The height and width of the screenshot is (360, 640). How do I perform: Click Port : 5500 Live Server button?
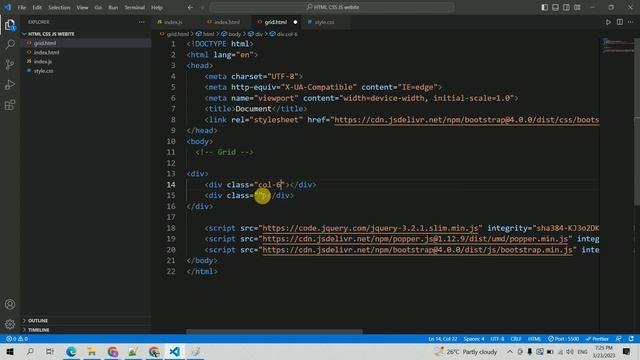click(x=563, y=339)
